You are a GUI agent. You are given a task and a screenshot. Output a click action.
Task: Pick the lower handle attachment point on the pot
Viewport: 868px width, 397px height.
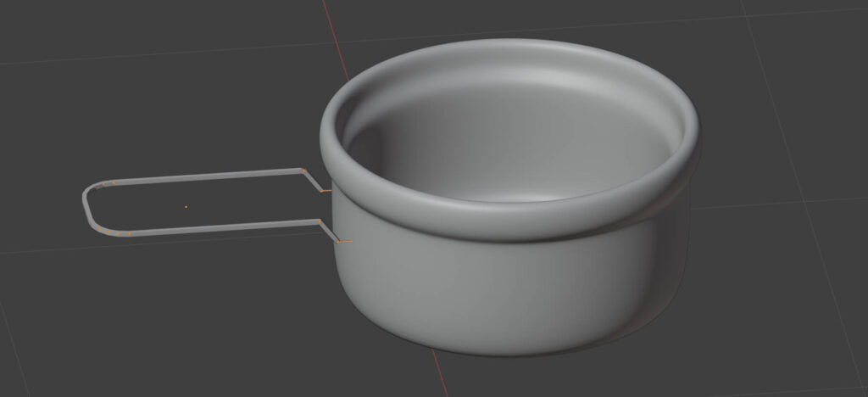click(342, 243)
